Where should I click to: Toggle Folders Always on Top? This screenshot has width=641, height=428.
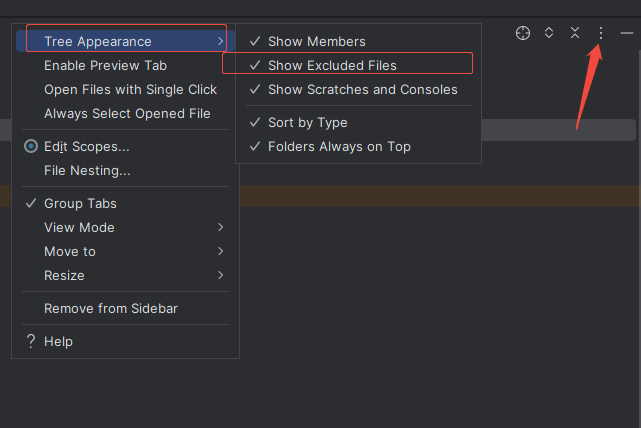[358, 146]
